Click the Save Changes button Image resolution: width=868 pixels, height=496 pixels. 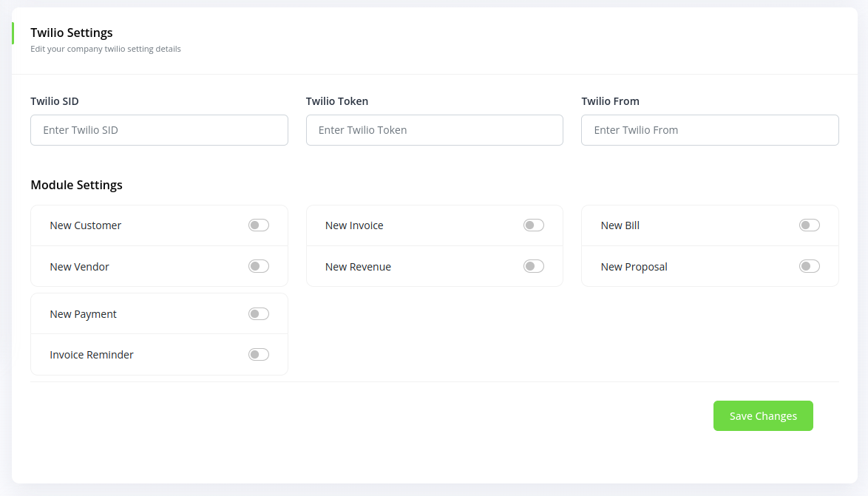tap(763, 415)
